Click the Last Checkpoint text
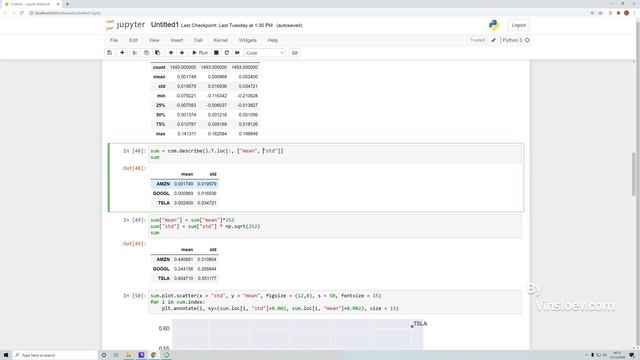 227,25
